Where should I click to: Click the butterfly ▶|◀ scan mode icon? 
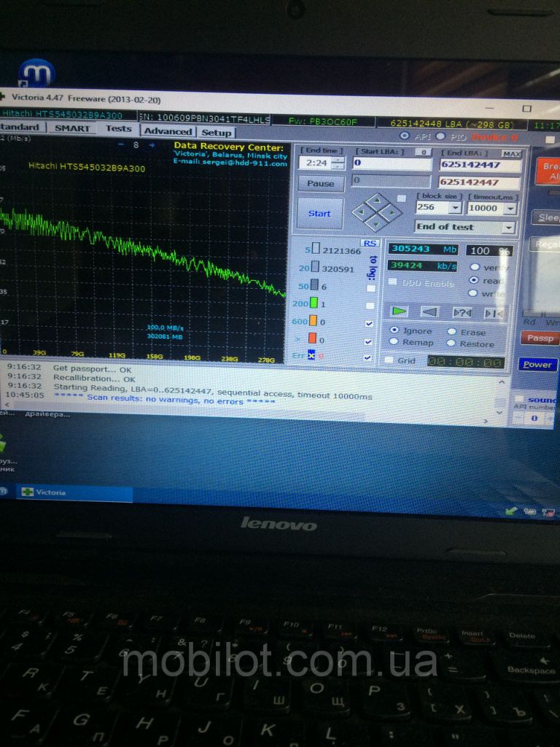click(x=494, y=314)
